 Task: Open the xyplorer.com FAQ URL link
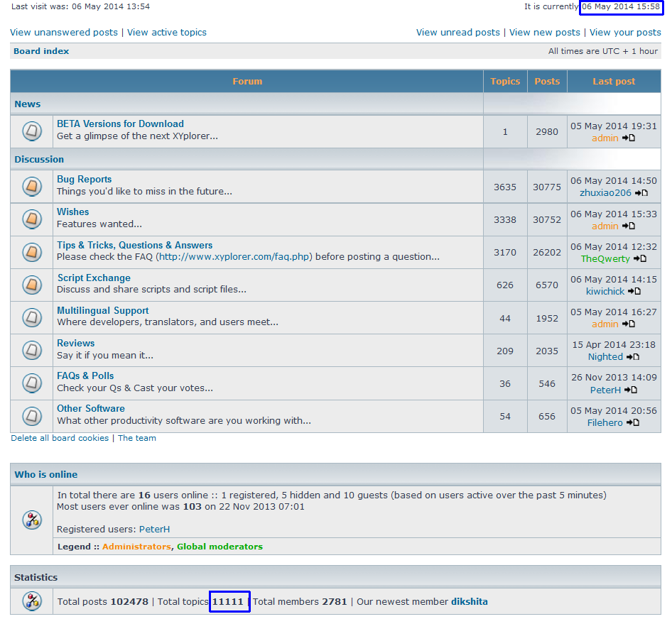(x=234, y=257)
